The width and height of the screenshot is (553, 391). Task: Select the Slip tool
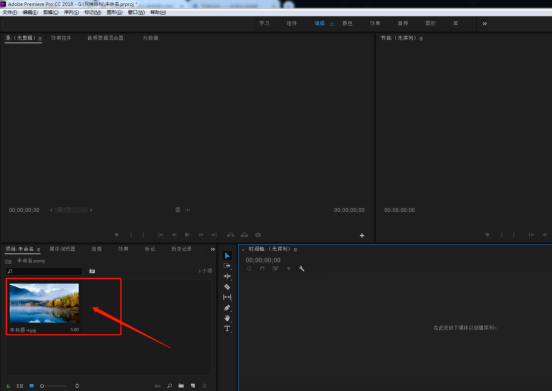tap(227, 297)
